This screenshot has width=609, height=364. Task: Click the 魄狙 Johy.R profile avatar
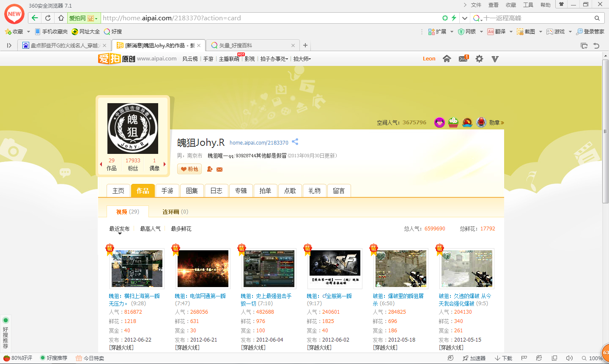coord(133,129)
